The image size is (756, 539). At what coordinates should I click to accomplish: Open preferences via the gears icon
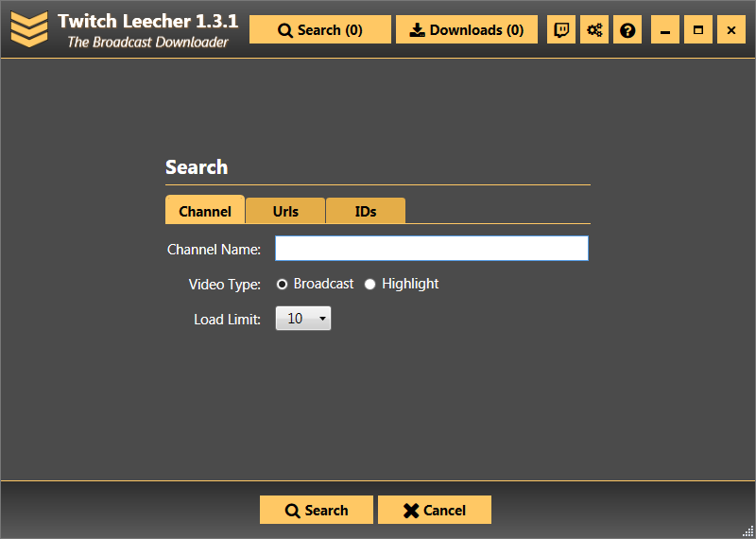pyautogui.click(x=594, y=30)
